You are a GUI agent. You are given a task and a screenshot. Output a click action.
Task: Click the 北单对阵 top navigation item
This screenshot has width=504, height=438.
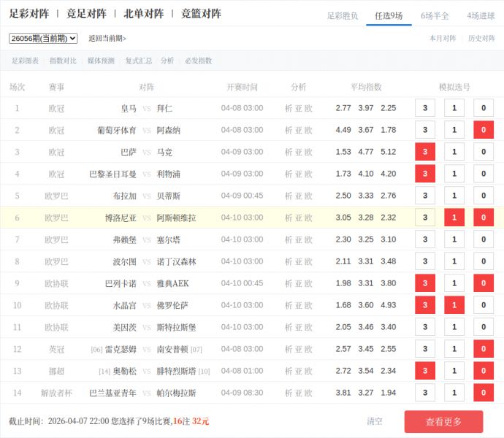pos(144,14)
